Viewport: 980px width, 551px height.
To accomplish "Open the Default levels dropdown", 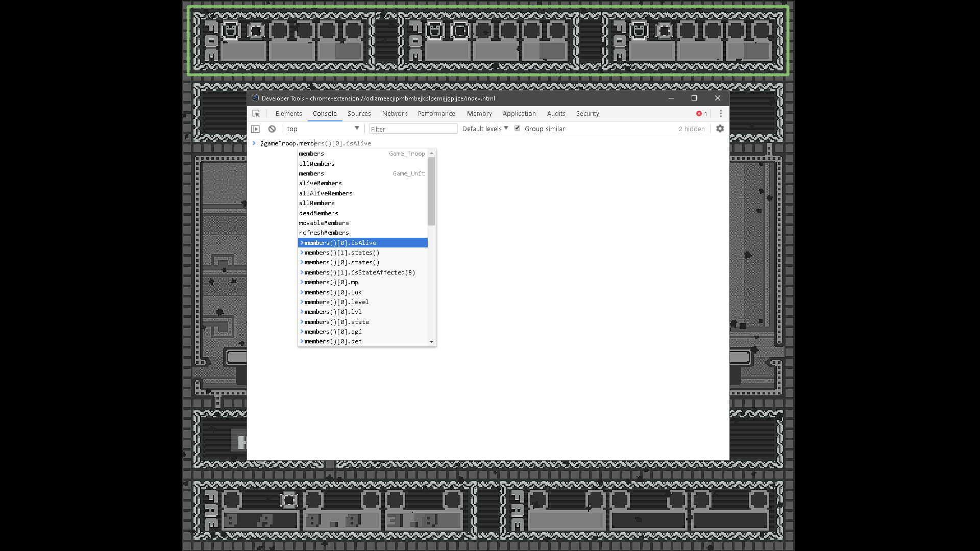I will [485, 129].
